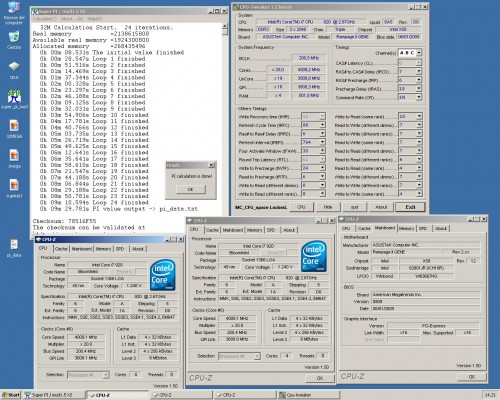Image resolution: width=500 pixels, height=400 pixels.
Task: Open the RAS# to CAS# Delay (tRCD) dropdown
Action: point(419,71)
